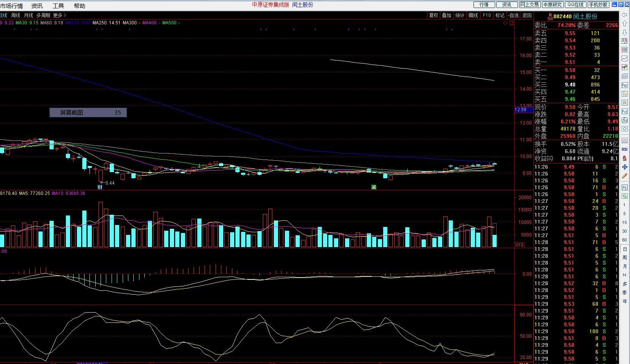Click the 网上交易 button
This screenshot has height=364, width=630.
point(530,5)
